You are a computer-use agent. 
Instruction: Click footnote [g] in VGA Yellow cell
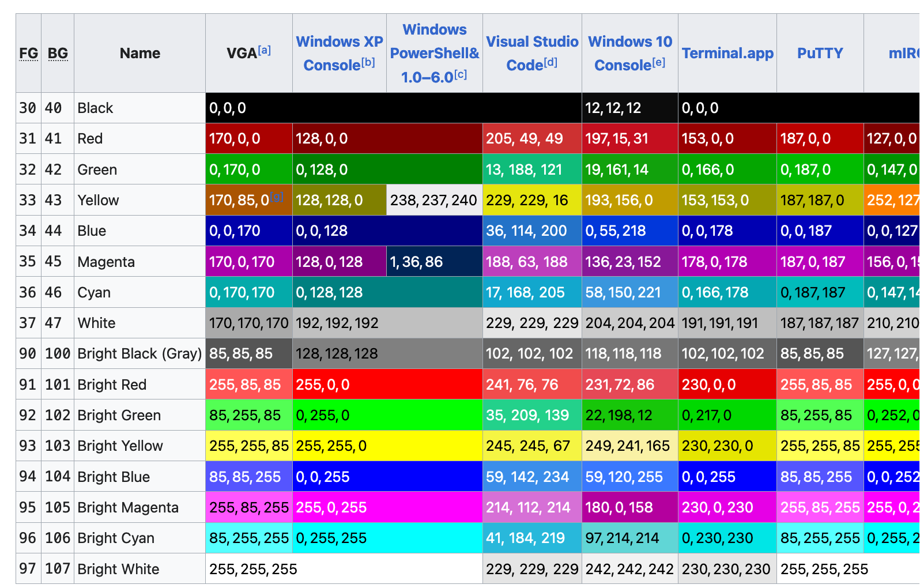(277, 197)
